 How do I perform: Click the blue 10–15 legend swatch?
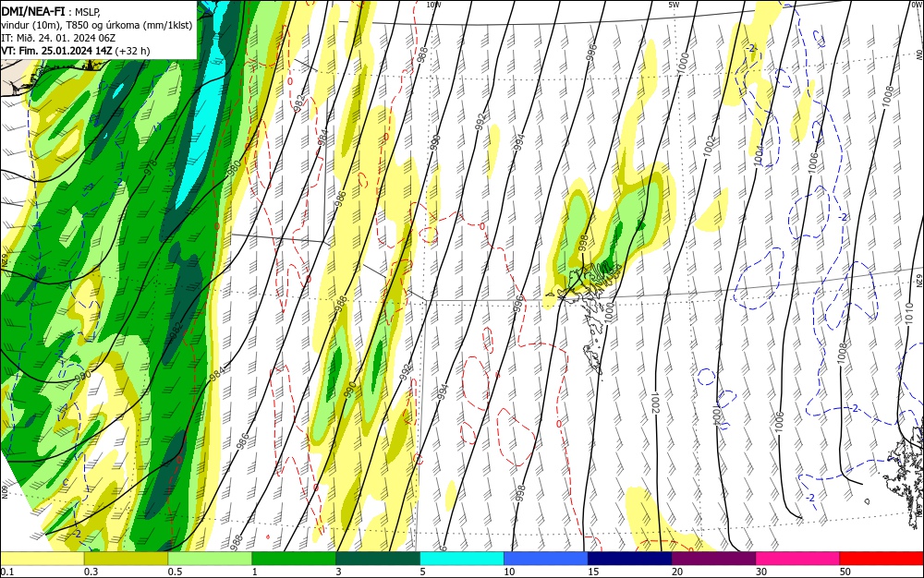[546, 559]
